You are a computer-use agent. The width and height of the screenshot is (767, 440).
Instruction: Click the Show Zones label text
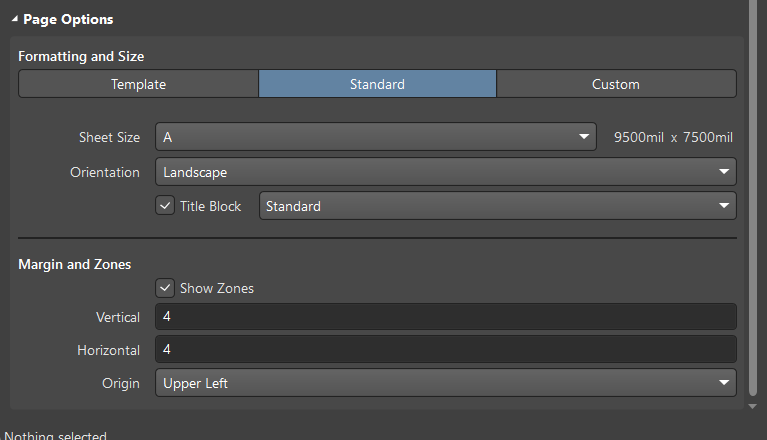coord(217,288)
